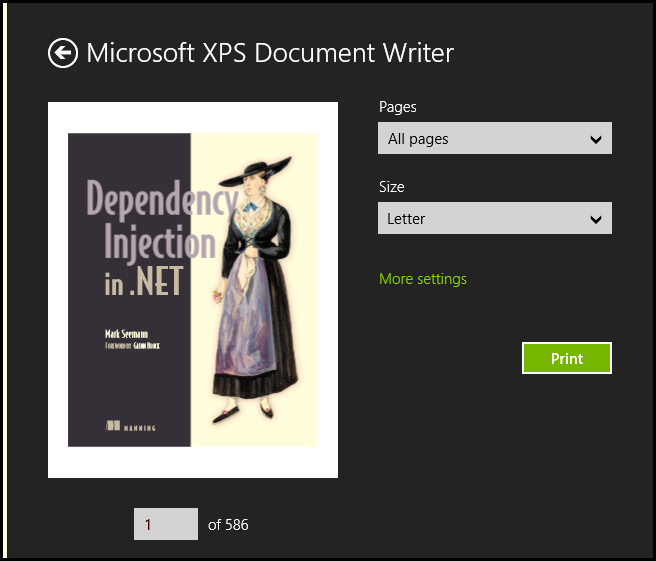
Task: Open the Size dropdown showing Letter
Action: pyautogui.click(x=495, y=218)
